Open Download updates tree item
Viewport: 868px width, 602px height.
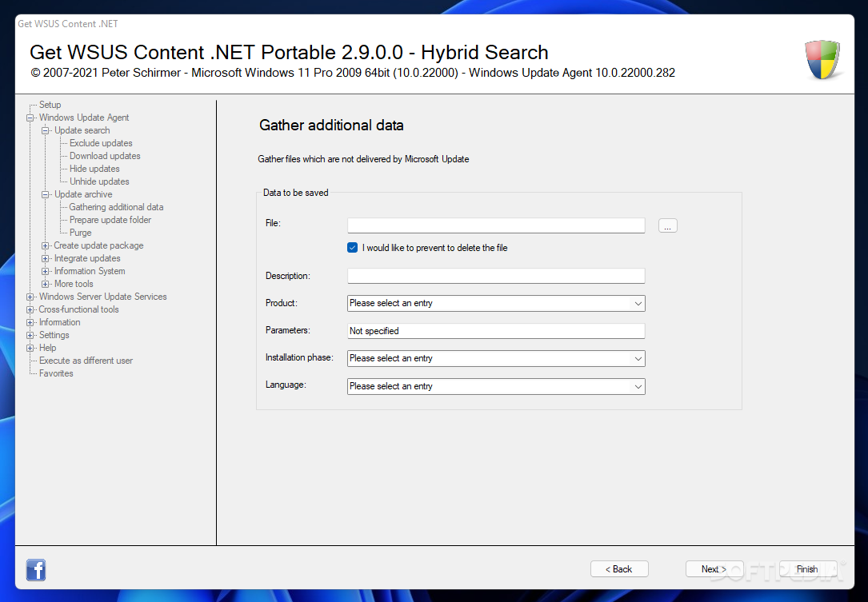pyautogui.click(x=105, y=155)
